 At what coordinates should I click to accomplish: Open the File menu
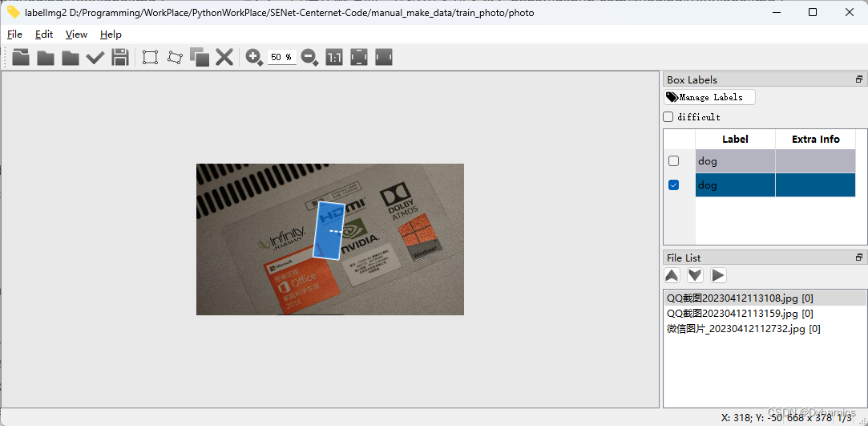pos(15,34)
